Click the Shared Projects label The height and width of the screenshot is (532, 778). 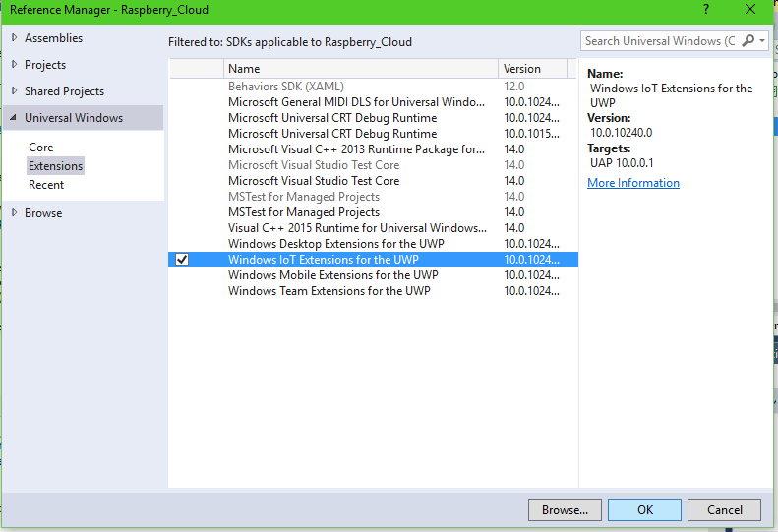pos(65,91)
